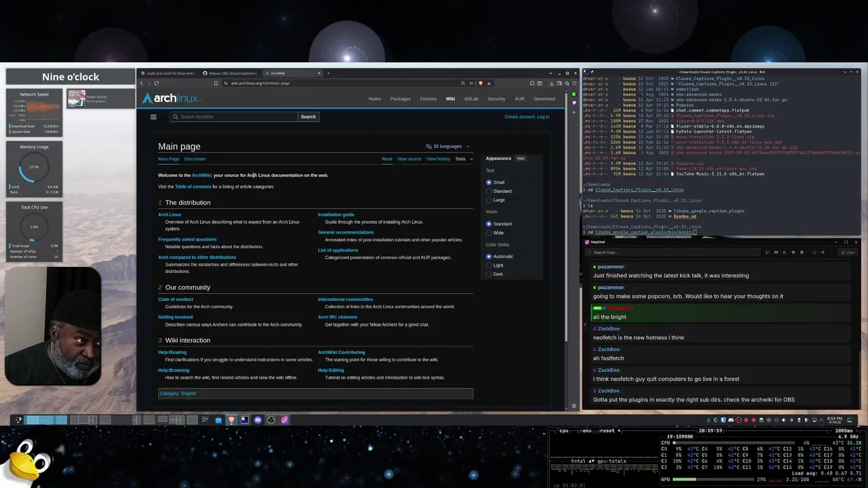
Task: Click the browser address bar URL
Action: pyautogui.click(x=260, y=83)
